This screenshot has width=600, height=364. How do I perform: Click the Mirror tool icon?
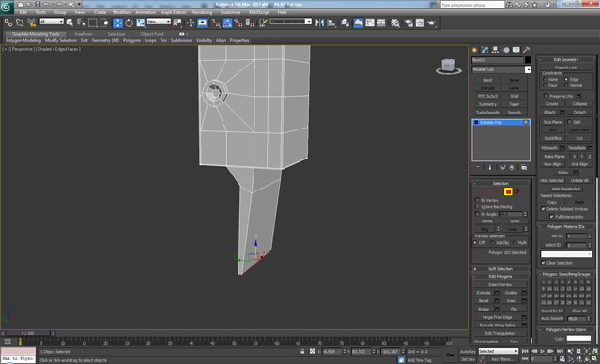coord(319,23)
